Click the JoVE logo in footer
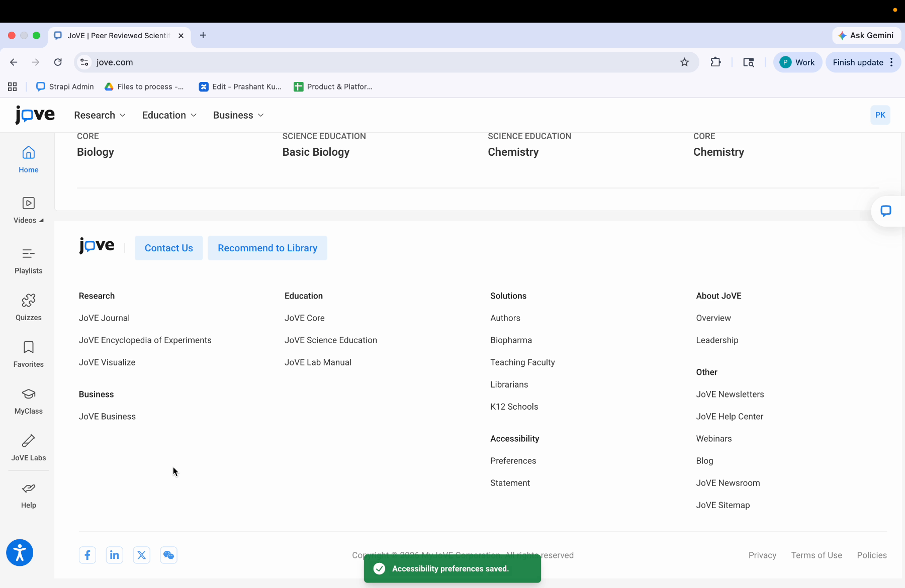 click(97, 246)
